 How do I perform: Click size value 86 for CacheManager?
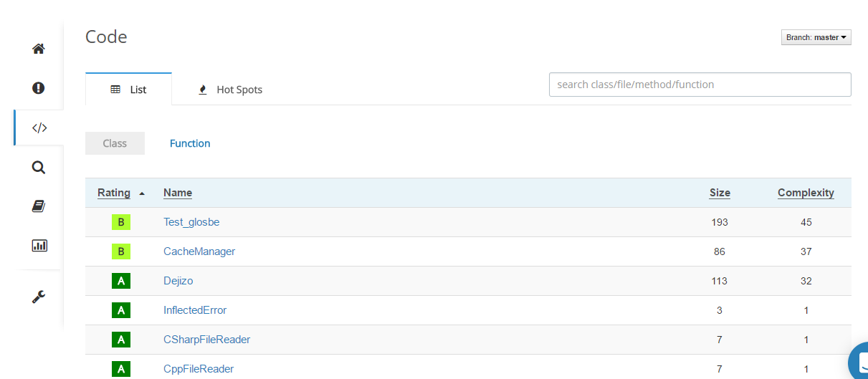[720, 251]
